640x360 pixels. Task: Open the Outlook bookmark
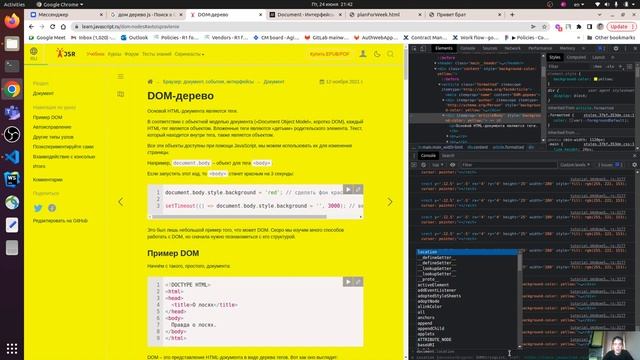point(134,38)
